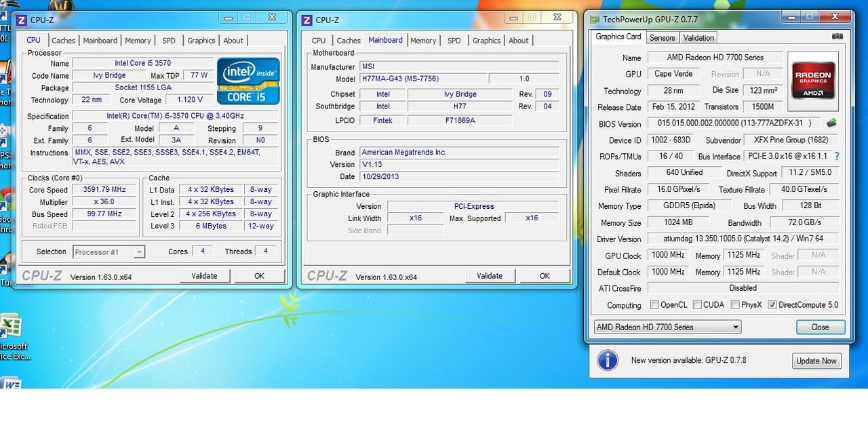868x438 pixels.
Task: Click the Bus Interface question mark icon
Action: tap(837, 156)
